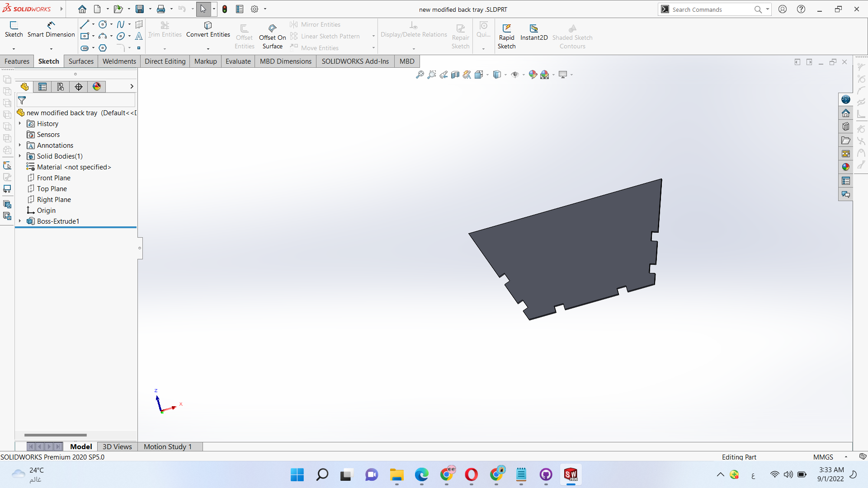
Task: Toggle the rebuild traffic light icon
Action: coord(225,9)
